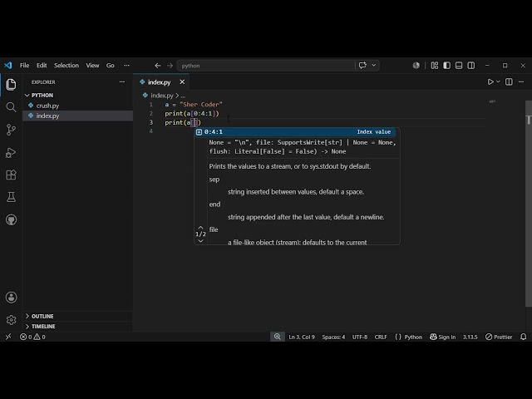Split the editor right
This screenshot has width=532, height=399.
click(x=509, y=81)
